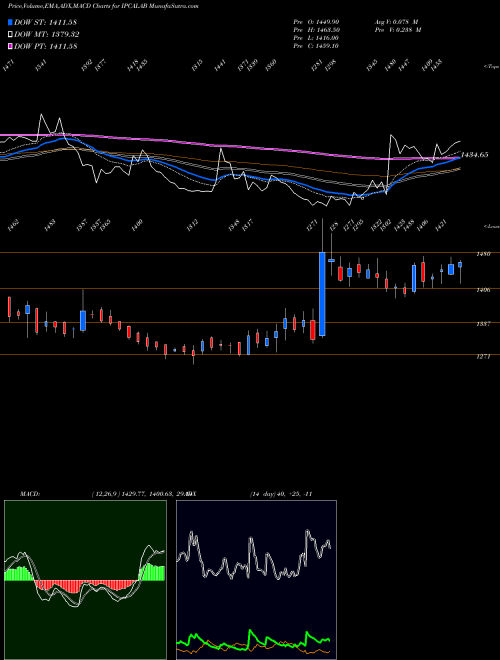Screen dimensions: 500x660
Task: Click the 'Pre O: 1449.90' value
Action: tap(316, 21)
